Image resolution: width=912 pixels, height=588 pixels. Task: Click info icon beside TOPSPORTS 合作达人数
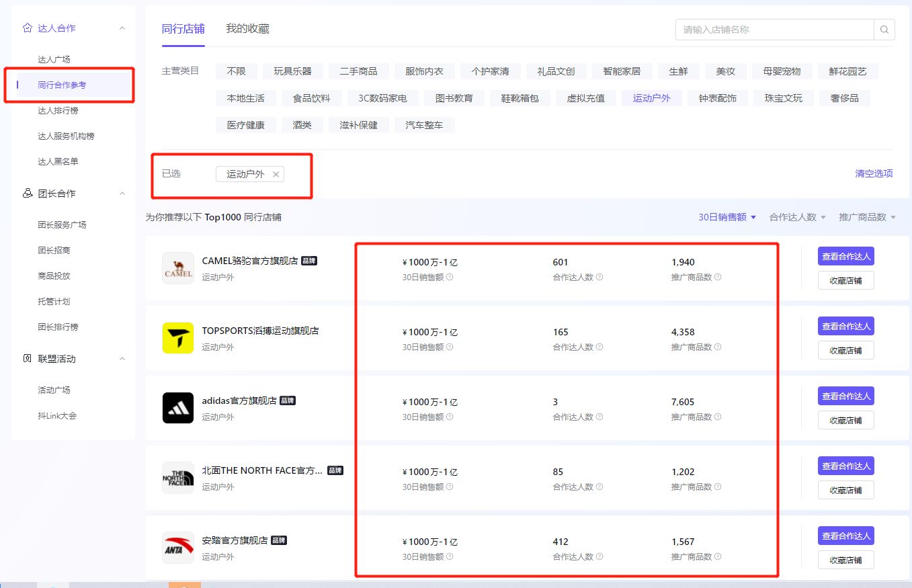pos(599,347)
